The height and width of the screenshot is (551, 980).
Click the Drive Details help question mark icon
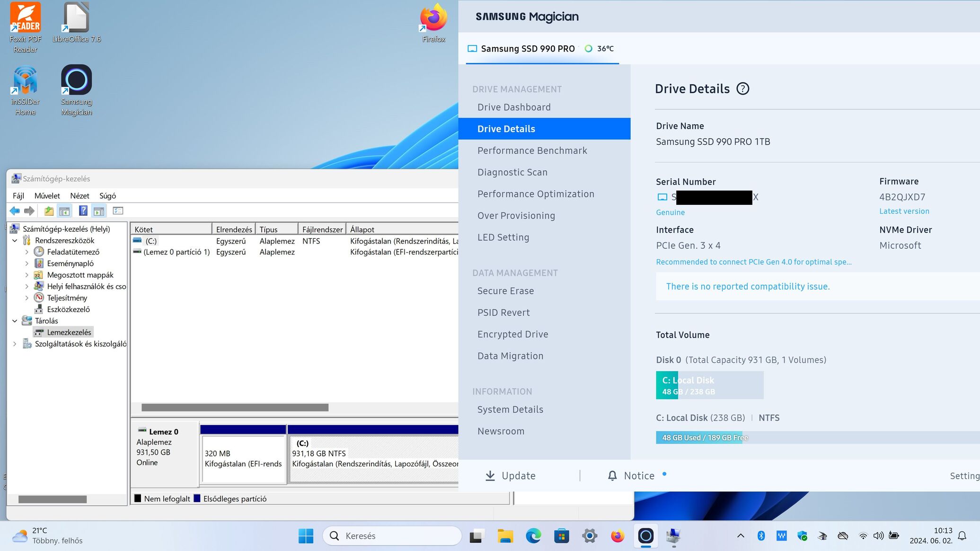coord(743,89)
